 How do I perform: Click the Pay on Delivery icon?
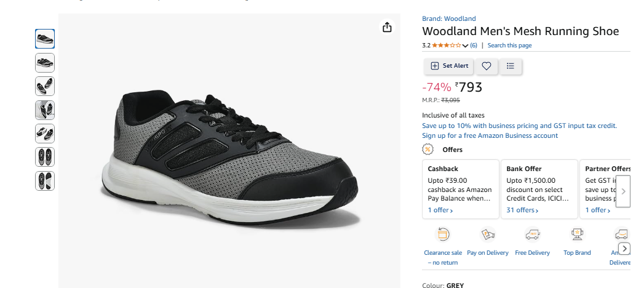[x=488, y=234]
